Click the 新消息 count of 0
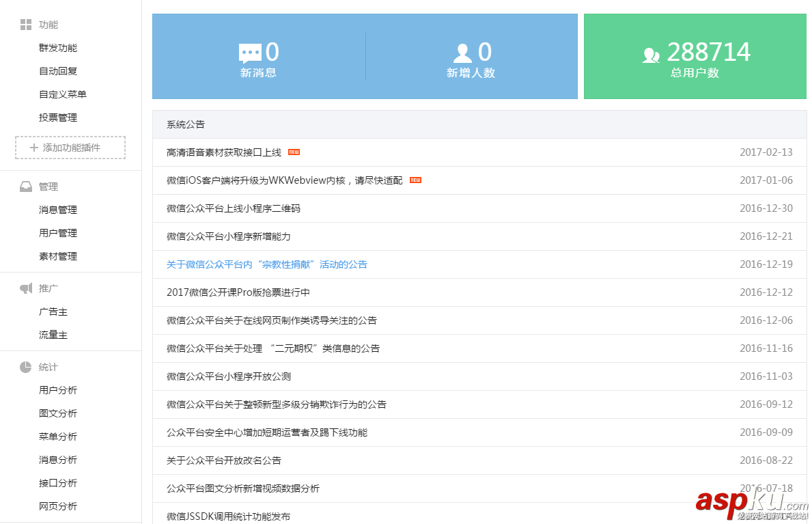Image resolution: width=812 pixels, height=524 pixels. click(x=272, y=52)
